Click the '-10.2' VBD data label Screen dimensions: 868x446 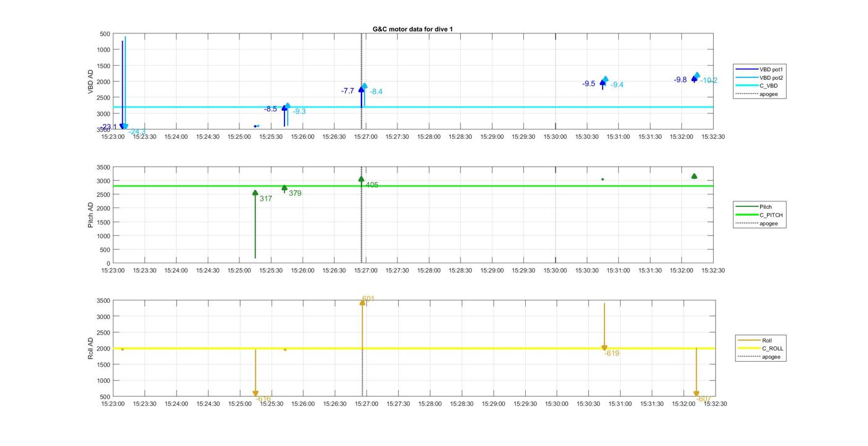tap(709, 81)
